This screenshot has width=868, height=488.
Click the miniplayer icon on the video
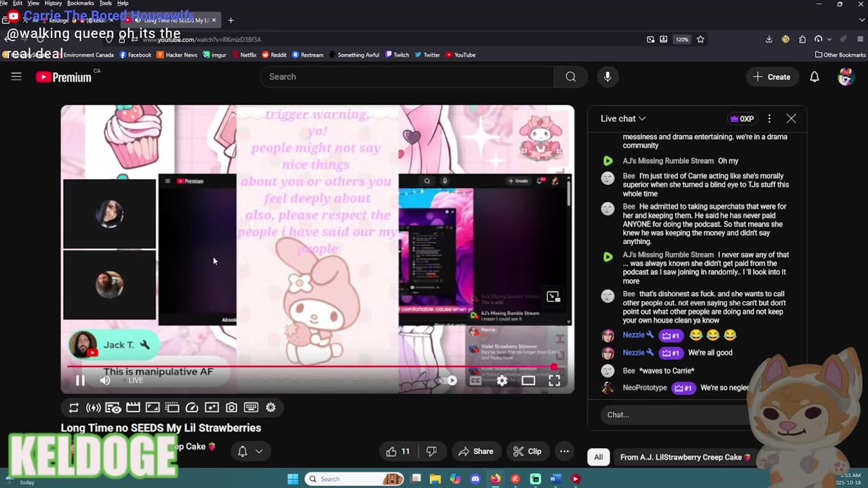click(x=553, y=297)
